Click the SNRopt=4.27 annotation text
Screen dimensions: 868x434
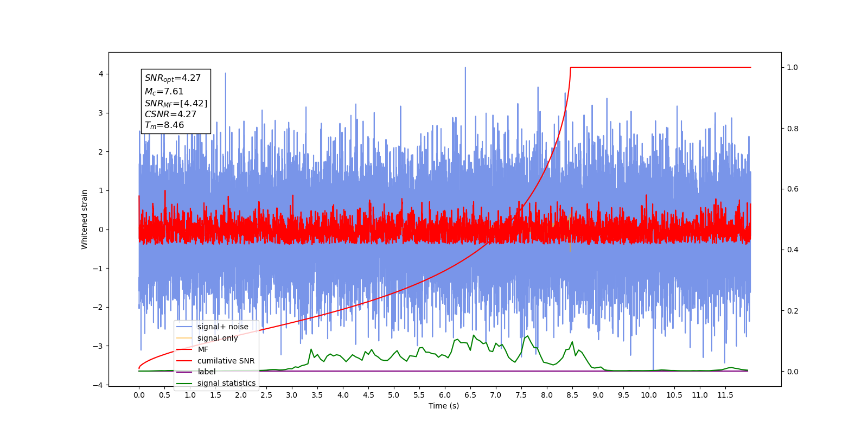tap(173, 78)
